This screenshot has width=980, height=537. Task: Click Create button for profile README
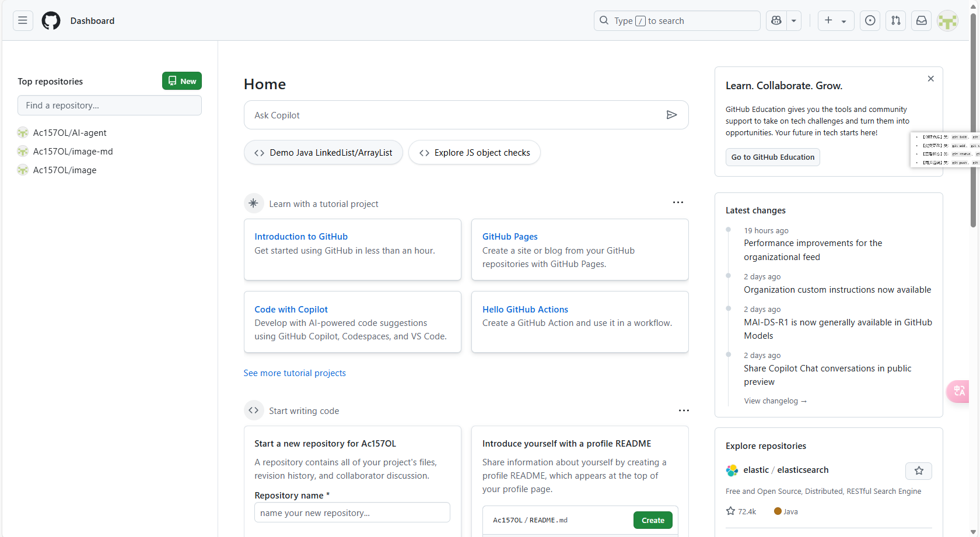coord(653,520)
